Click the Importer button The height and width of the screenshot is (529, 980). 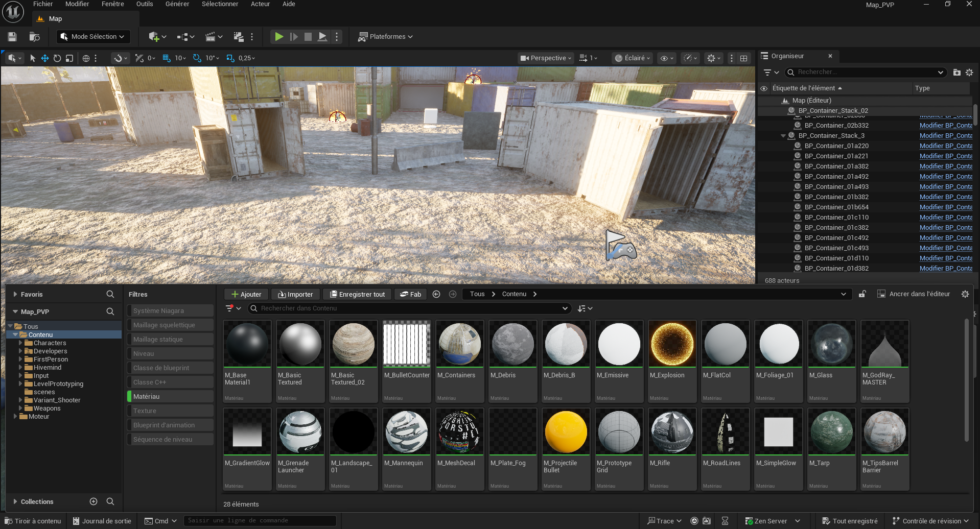tap(295, 294)
